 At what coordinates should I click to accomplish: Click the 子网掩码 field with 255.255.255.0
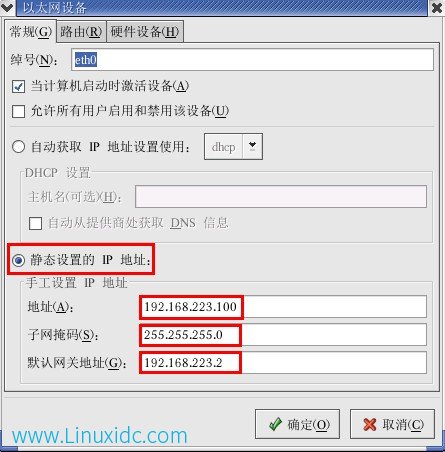pos(283,334)
